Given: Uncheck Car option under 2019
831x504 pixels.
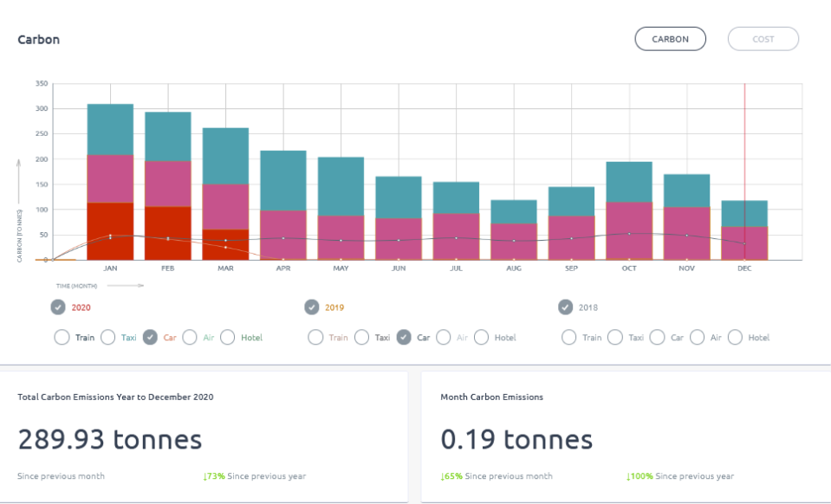Looking at the screenshot, I should (404, 338).
